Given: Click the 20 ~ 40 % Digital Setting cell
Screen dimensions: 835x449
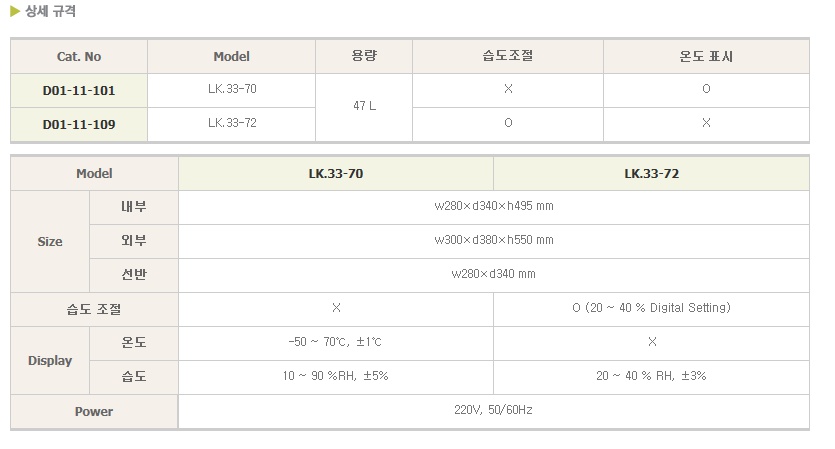Looking at the screenshot, I should (x=651, y=308).
